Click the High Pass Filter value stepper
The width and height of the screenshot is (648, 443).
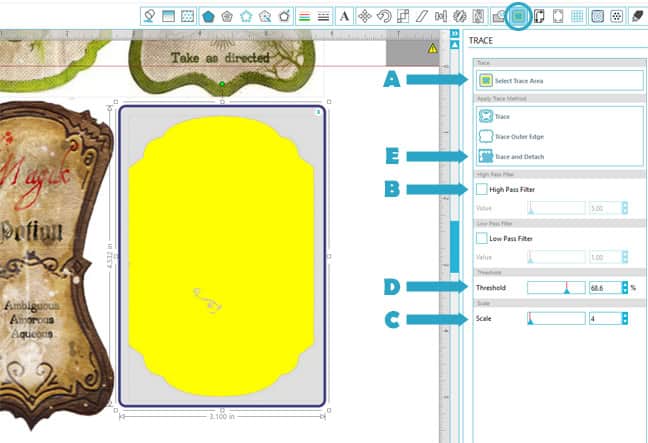(625, 208)
